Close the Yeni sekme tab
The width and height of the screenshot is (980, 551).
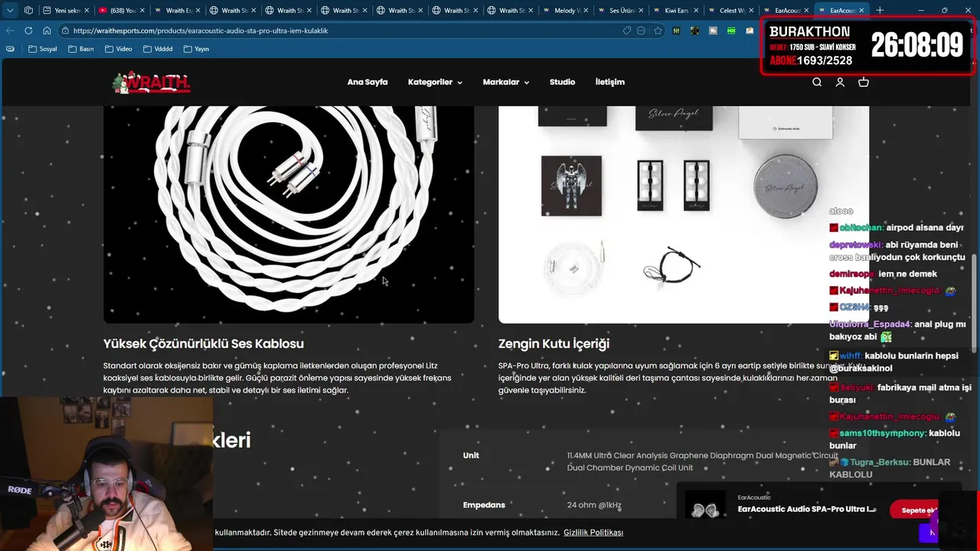coord(86,11)
